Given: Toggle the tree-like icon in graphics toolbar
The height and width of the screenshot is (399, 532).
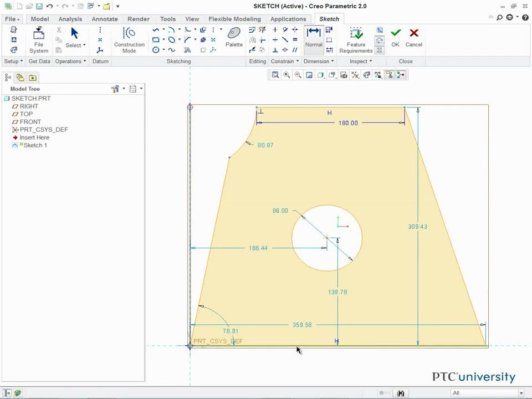Looking at the screenshot, I should point(401,75).
